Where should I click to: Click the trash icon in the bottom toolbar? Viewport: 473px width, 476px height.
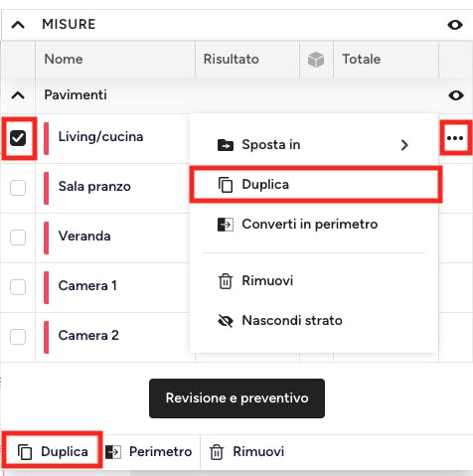tap(217, 452)
